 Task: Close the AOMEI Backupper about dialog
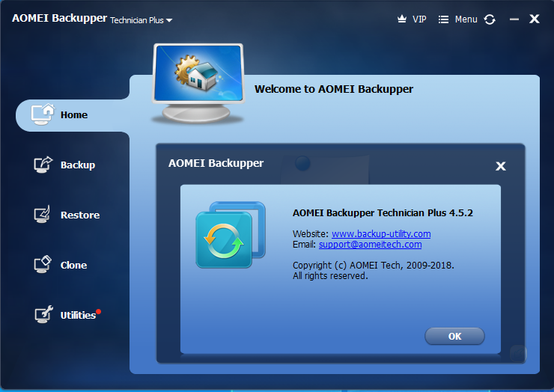(501, 166)
